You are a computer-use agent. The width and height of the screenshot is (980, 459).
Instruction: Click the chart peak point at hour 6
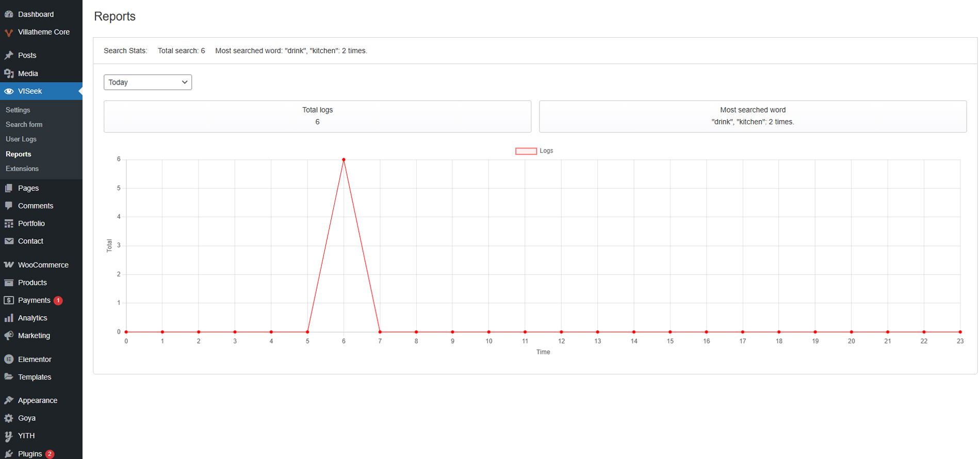[x=344, y=159]
